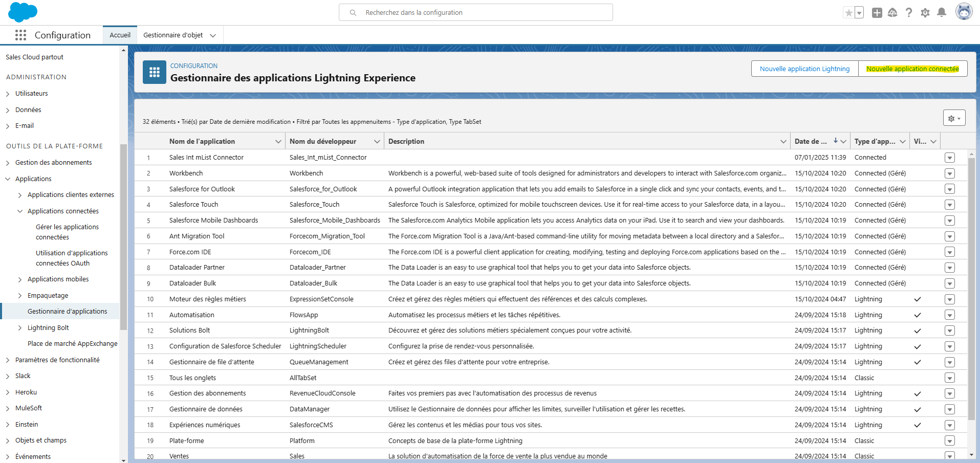Viewport: 980px width, 463px height.
Task: Open row actions for Tous les onglets
Action: [950, 378]
